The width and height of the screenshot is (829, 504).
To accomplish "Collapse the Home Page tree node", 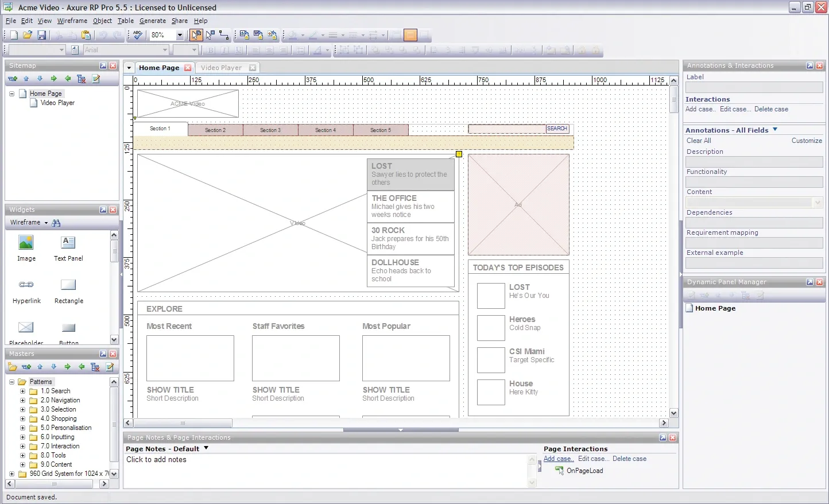I will click(11, 93).
